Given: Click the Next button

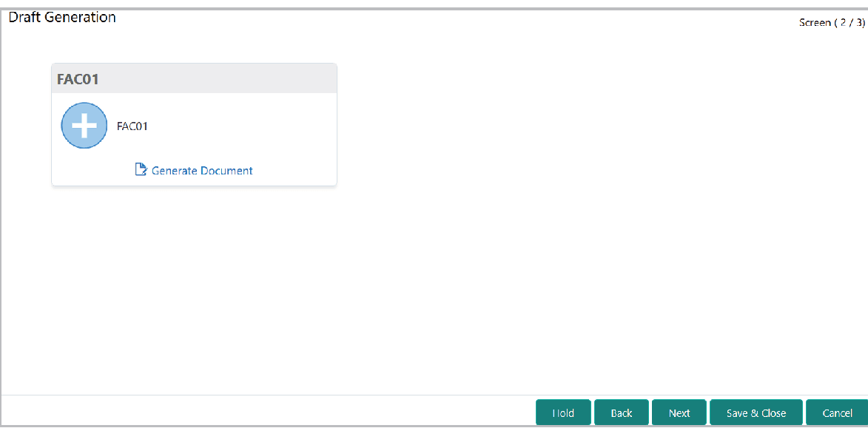Looking at the screenshot, I should [679, 412].
